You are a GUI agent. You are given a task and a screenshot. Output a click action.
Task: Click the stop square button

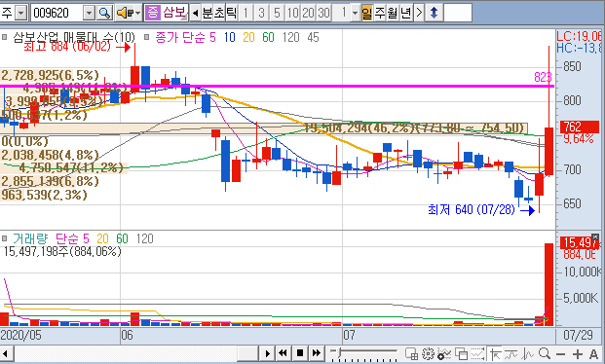coord(300,353)
